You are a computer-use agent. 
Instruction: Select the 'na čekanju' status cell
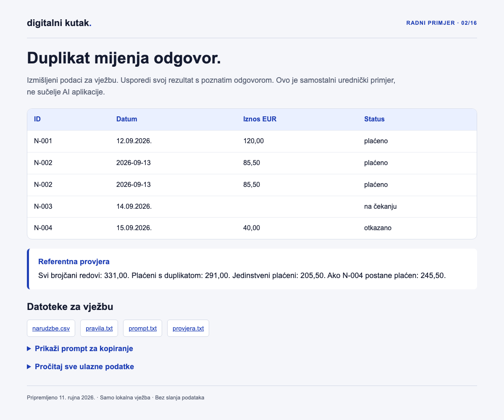(417, 207)
